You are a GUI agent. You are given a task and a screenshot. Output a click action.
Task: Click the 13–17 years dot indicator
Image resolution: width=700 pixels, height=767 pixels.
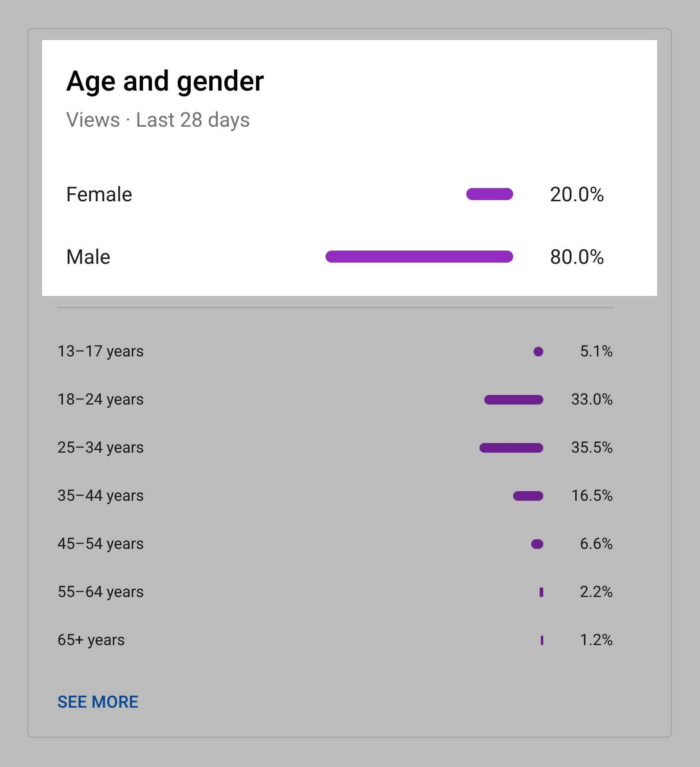(538, 352)
